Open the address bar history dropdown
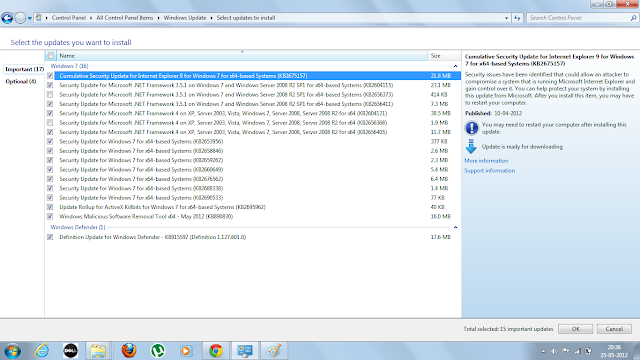Screen dimensions: 640x360 506,18
